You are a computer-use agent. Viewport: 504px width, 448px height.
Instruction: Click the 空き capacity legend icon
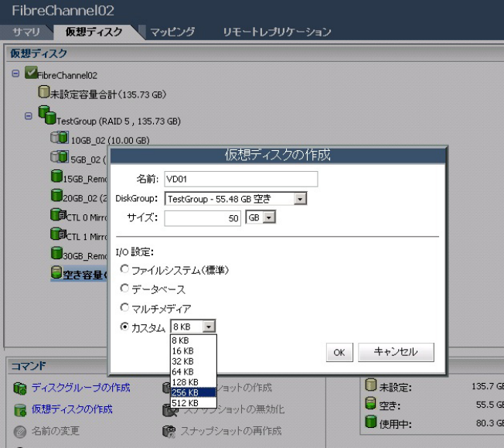coord(370,403)
